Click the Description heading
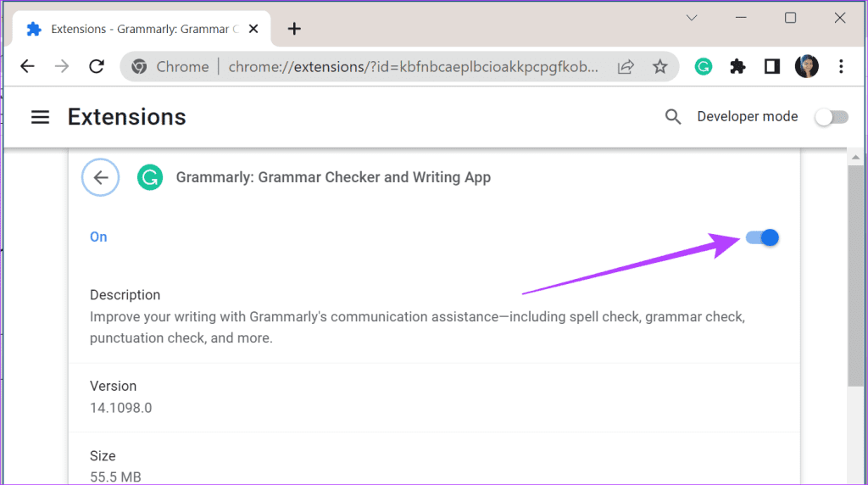 (x=125, y=294)
